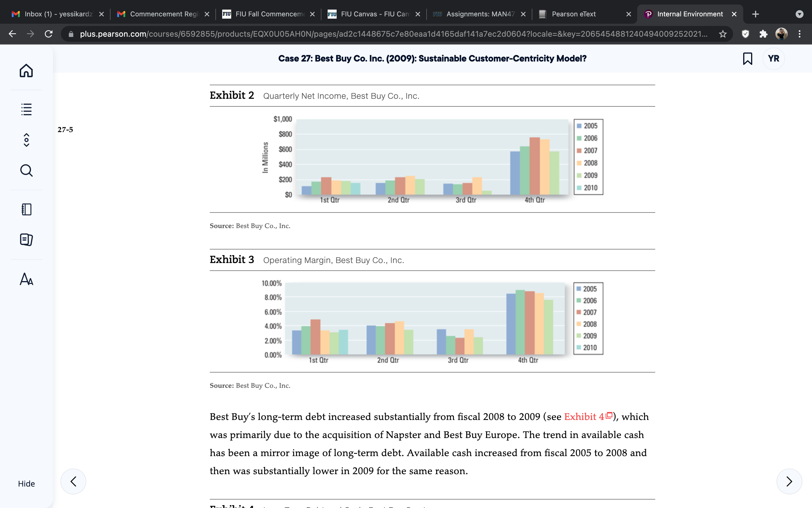The width and height of the screenshot is (812, 508).
Task: Open the browser extensions puzzle icon
Action: pyautogui.click(x=763, y=34)
